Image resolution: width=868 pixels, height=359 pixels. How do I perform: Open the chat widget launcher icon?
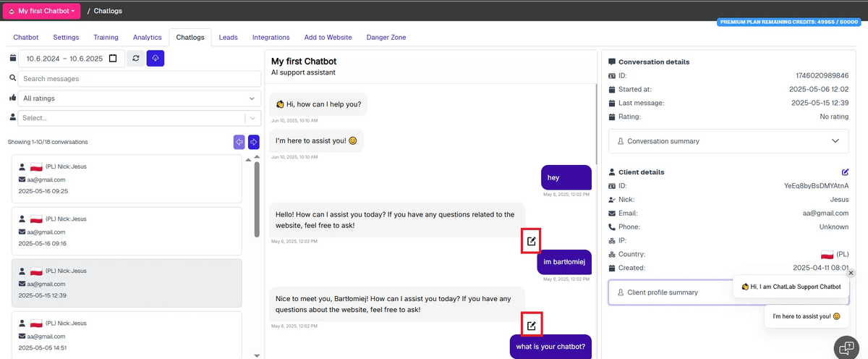(845, 347)
